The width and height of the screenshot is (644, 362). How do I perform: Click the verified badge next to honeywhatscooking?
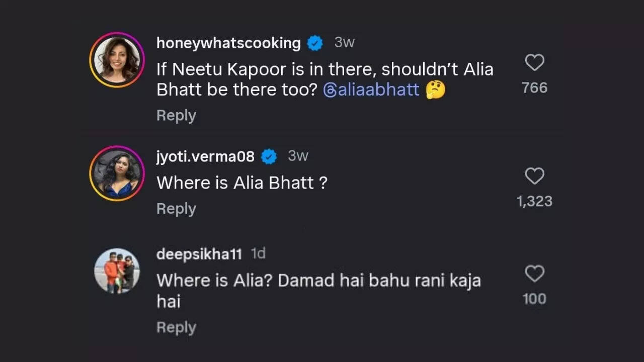(315, 43)
